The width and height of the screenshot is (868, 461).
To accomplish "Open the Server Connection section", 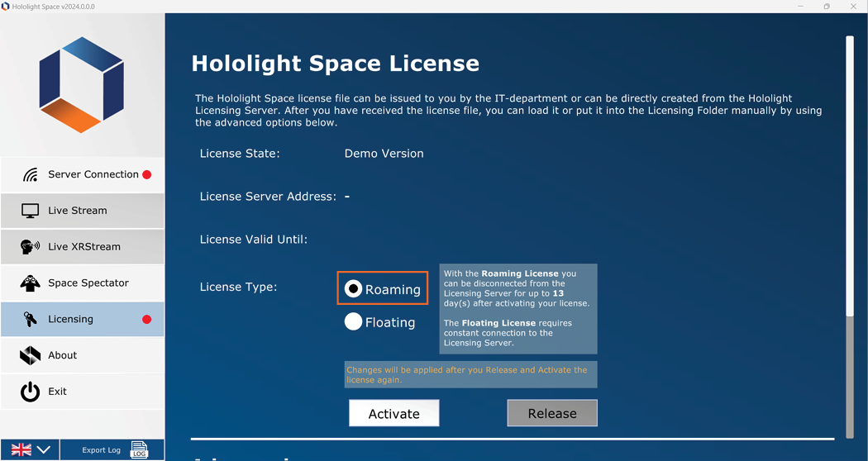I will tap(83, 175).
